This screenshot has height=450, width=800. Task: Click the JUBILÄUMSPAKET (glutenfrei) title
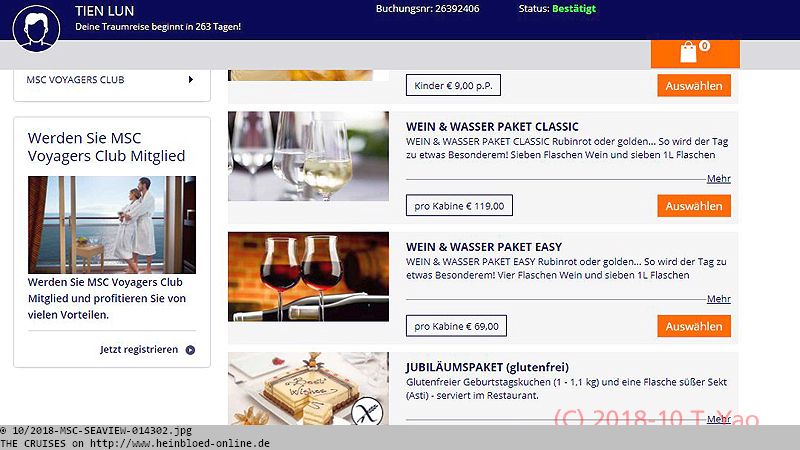(x=487, y=367)
